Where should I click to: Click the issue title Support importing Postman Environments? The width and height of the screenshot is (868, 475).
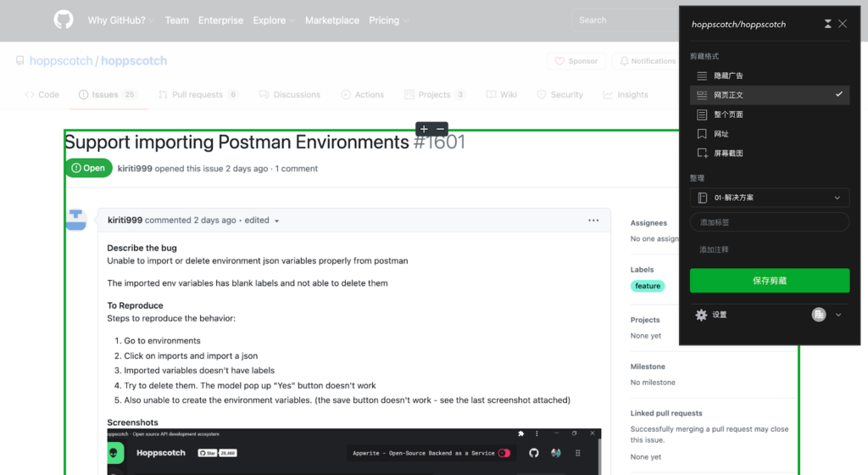236,142
